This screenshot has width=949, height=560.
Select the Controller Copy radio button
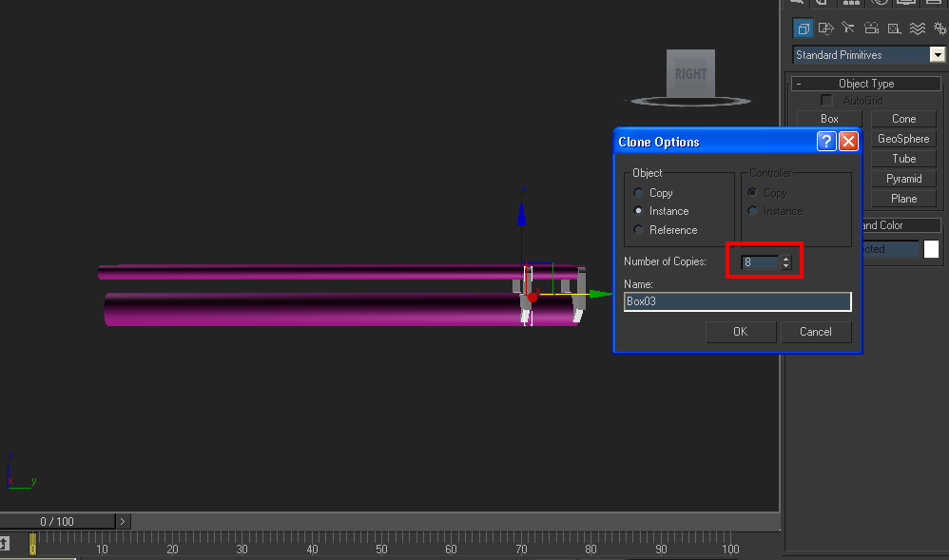(x=752, y=192)
